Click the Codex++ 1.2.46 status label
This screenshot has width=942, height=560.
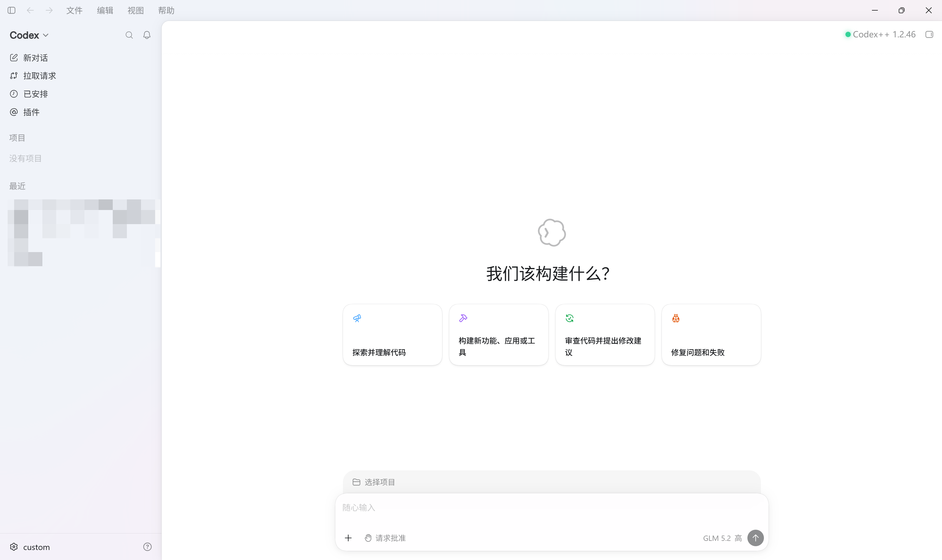[880, 34]
